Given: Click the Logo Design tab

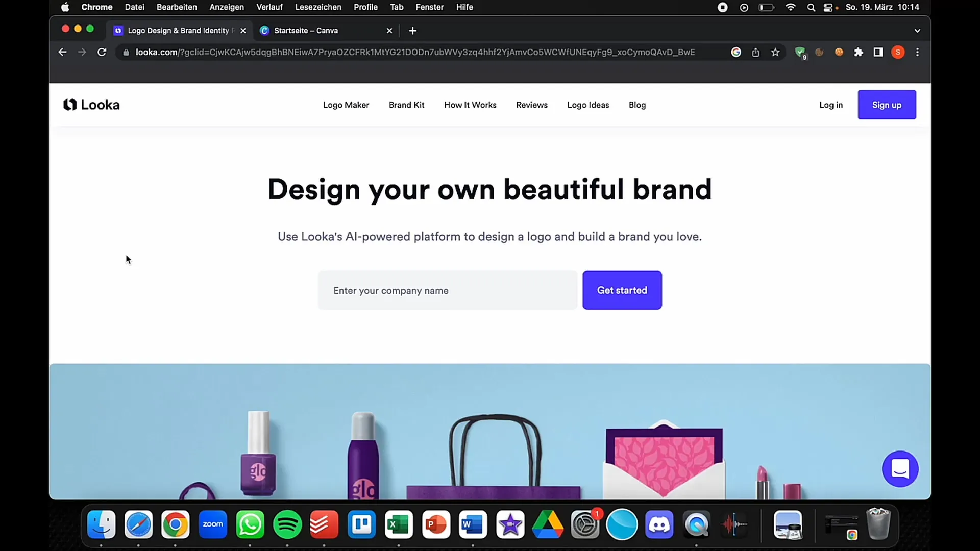Looking at the screenshot, I should (178, 30).
